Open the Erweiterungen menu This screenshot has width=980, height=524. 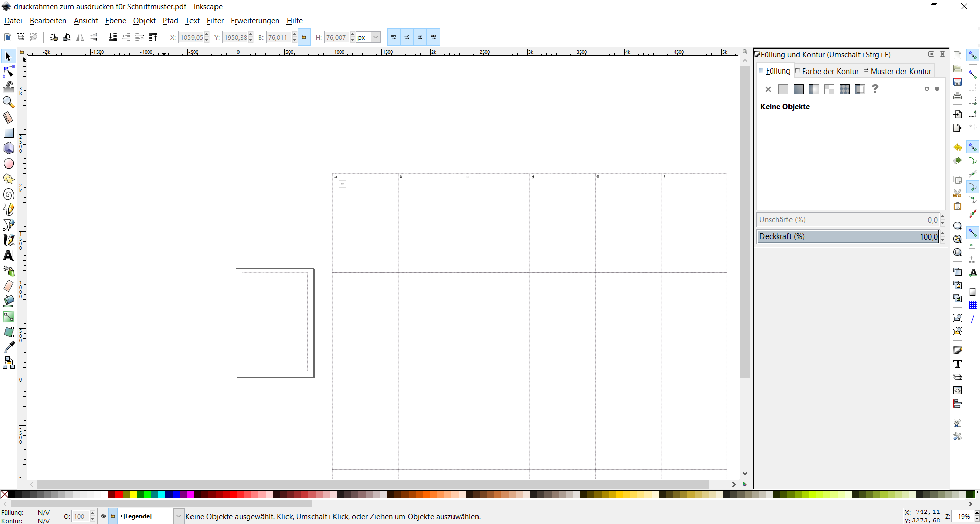point(255,21)
